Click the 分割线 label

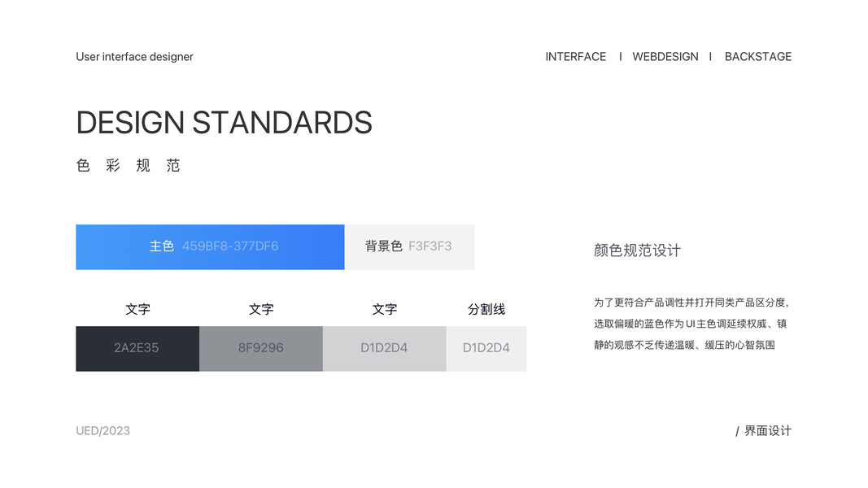(x=486, y=309)
